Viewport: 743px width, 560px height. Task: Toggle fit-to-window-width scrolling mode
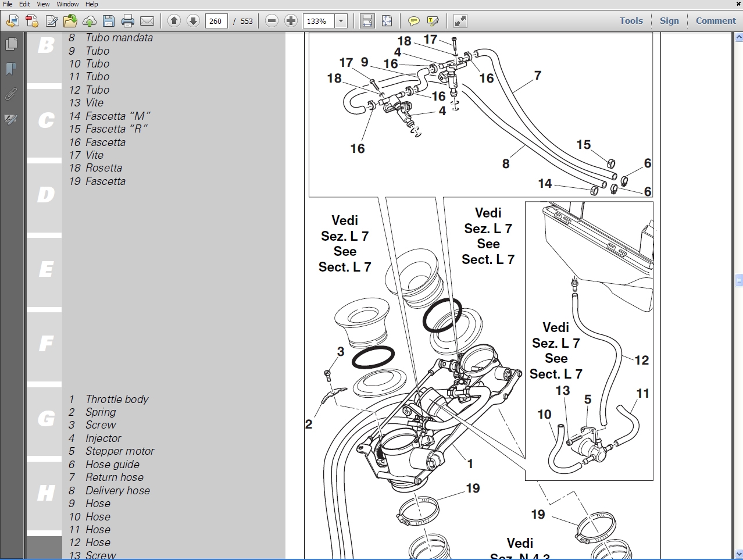(367, 22)
